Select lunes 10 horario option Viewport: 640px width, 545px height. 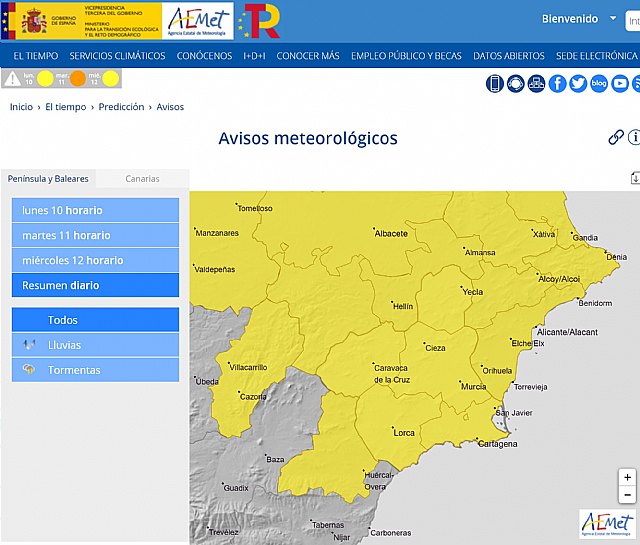95,210
